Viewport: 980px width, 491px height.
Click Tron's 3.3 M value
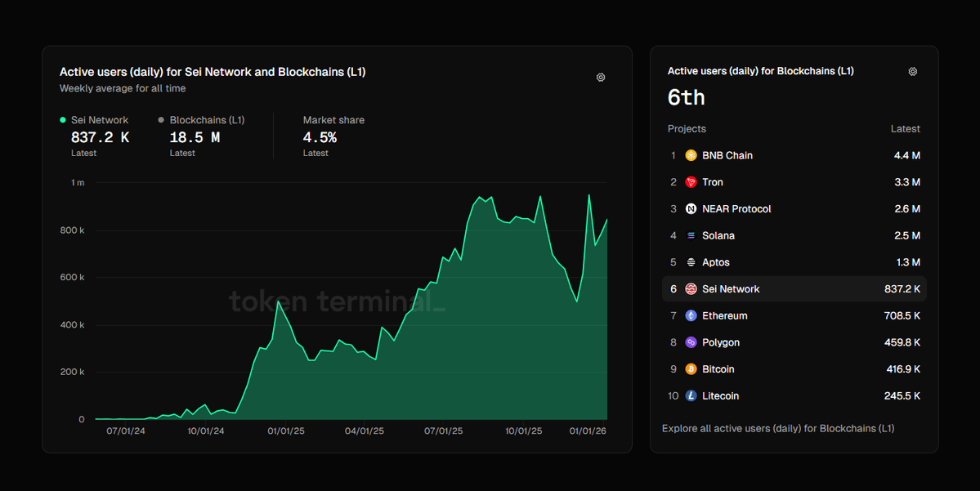[907, 182]
